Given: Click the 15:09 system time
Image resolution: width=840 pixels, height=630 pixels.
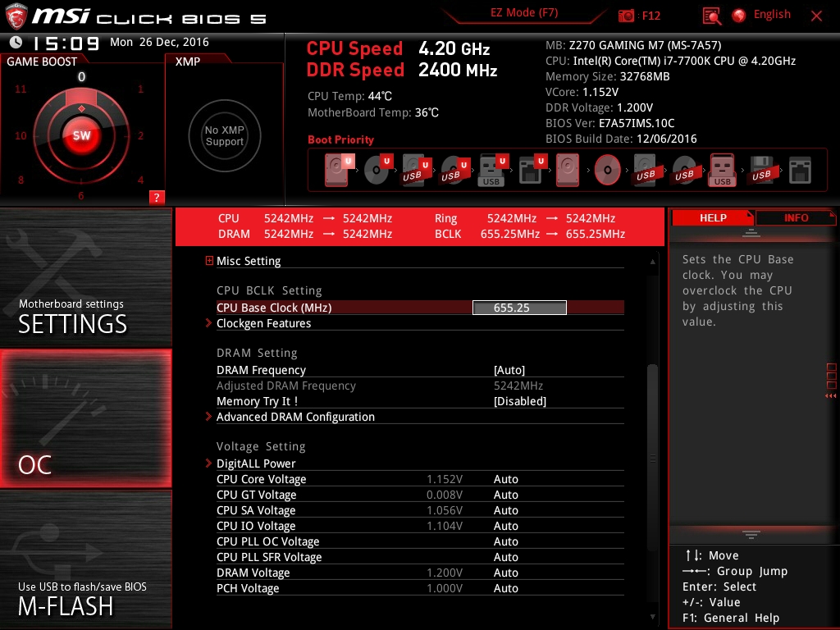Looking at the screenshot, I should [66, 43].
